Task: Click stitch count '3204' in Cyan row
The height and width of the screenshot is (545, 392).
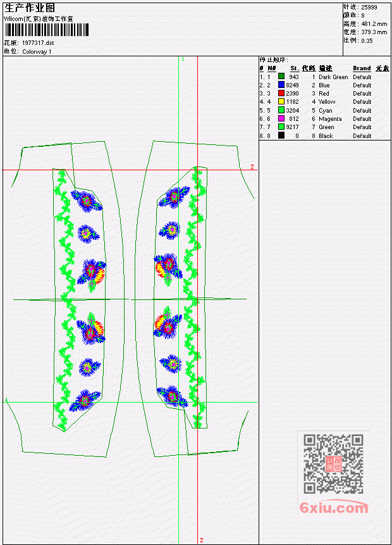Action: pyautogui.click(x=292, y=111)
